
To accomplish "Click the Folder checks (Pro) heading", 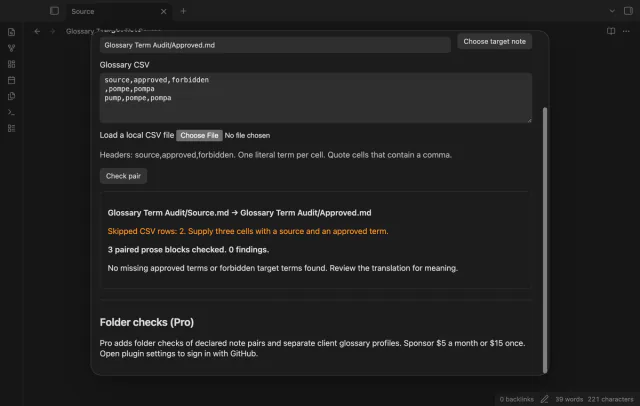I will click(147, 322).
